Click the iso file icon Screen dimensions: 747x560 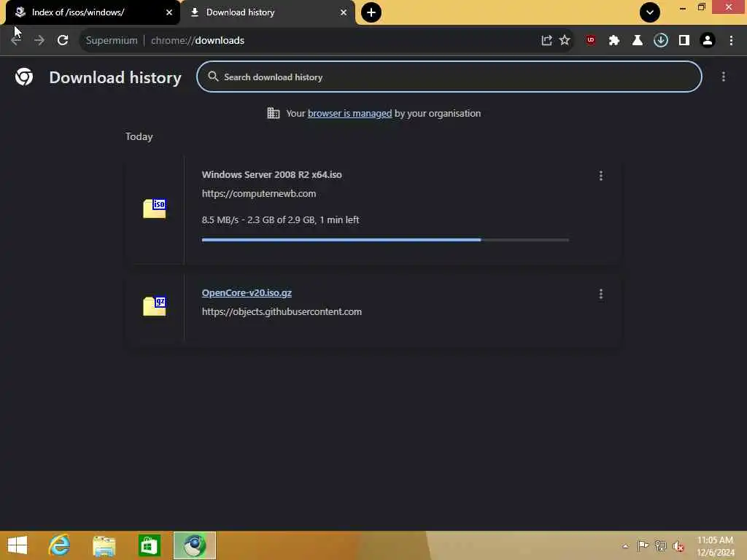point(155,209)
